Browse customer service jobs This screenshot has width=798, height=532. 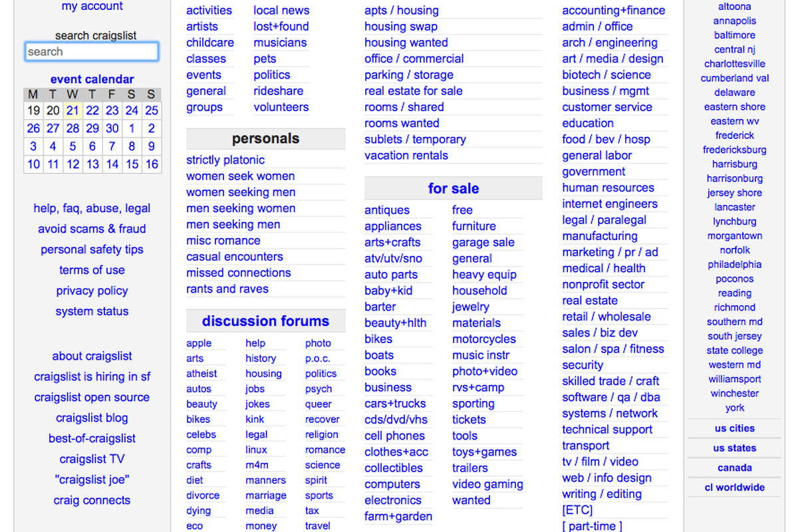(x=607, y=107)
